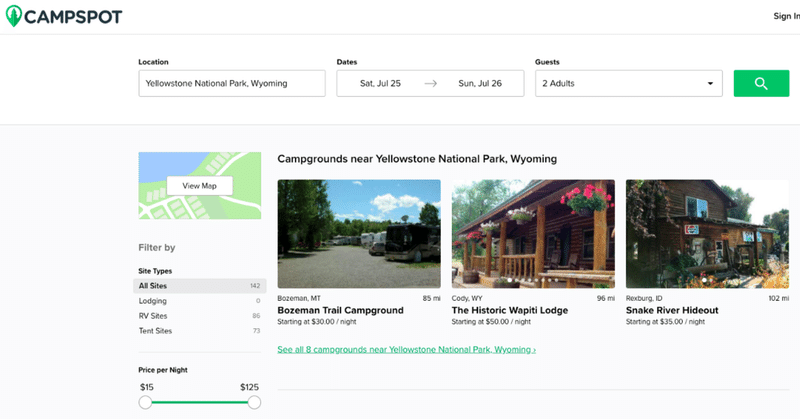
Task: Click the Cody, WY location text
Action: point(467,298)
